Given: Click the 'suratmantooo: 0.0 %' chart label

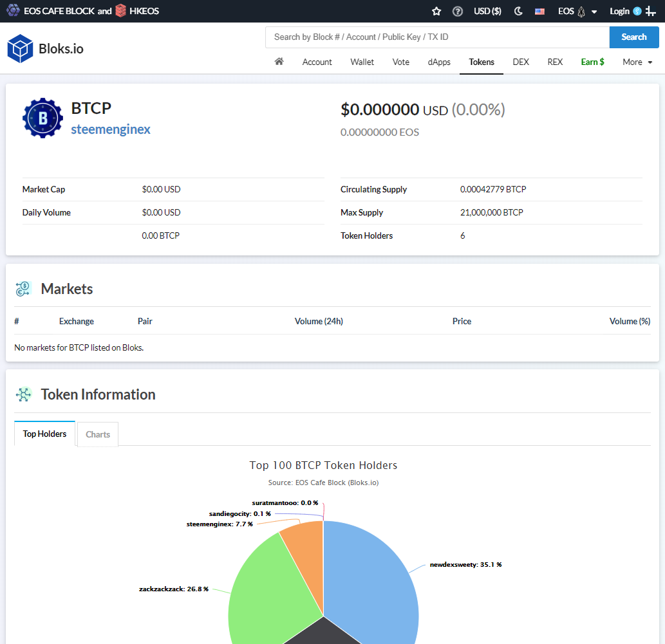Looking at the screenshot, I should [x=285, y=503].
